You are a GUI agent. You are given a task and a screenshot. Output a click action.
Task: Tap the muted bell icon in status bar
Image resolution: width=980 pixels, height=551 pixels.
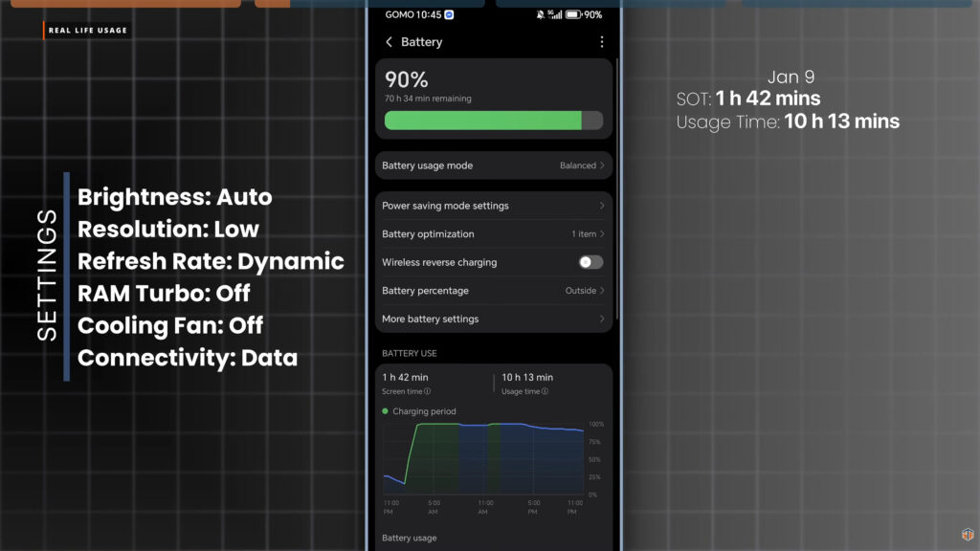click(x=540, y=15)
